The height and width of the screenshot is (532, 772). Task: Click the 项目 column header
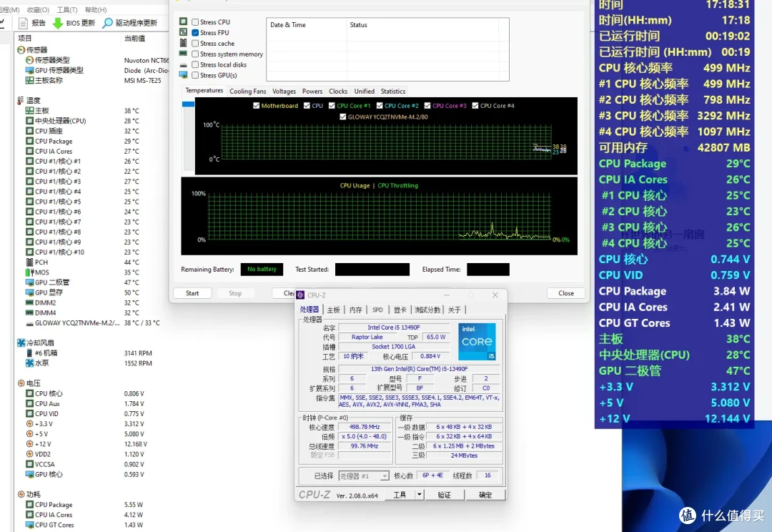66,38
